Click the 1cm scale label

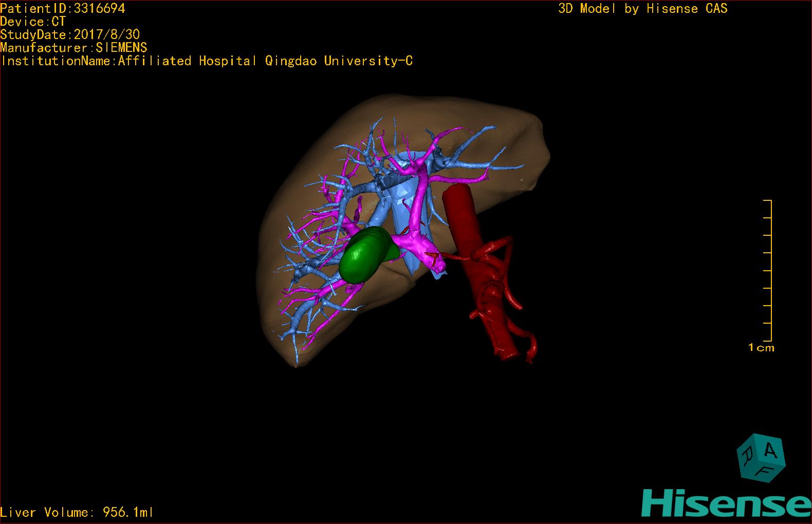coord(761,348)
